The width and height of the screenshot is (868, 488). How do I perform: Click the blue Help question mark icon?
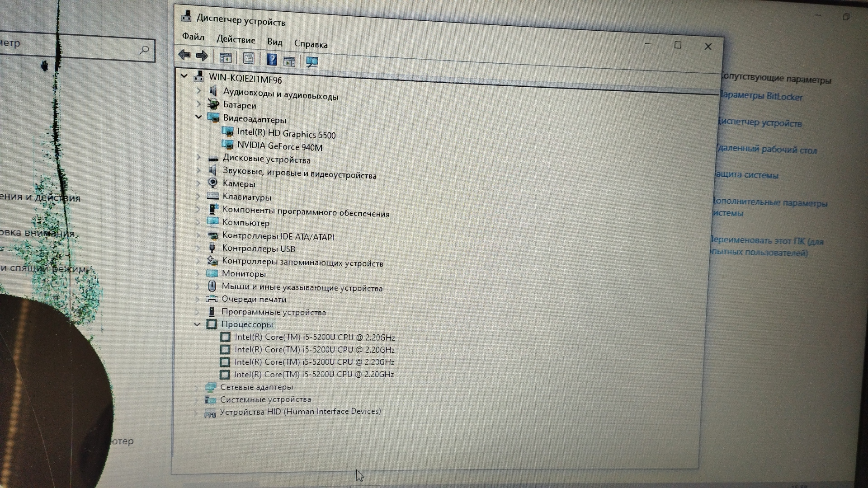click(x=272, y=60)
